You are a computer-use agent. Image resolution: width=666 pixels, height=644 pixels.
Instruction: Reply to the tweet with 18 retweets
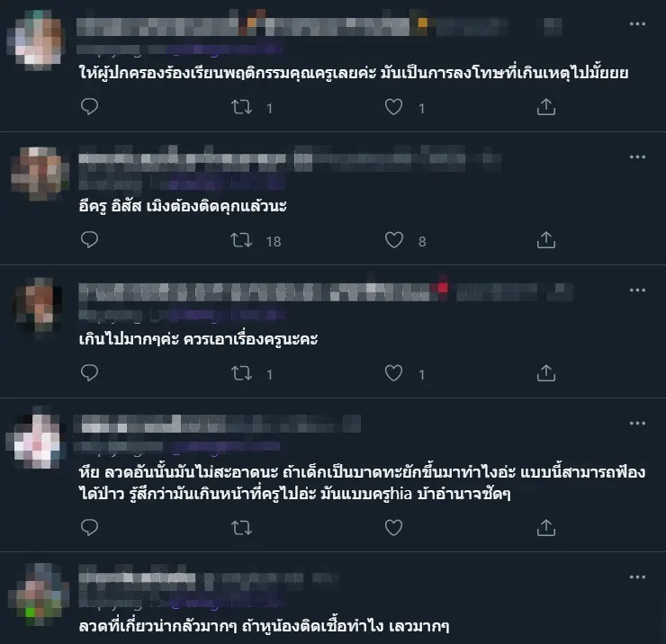tap(89, 240)
